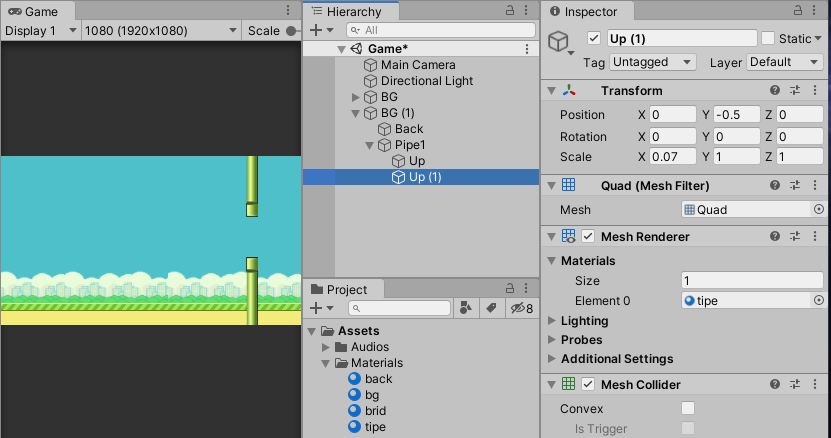Lock the Inspector panel
The width and height of the screenshot is (831, 438).
tap(798, 10)
